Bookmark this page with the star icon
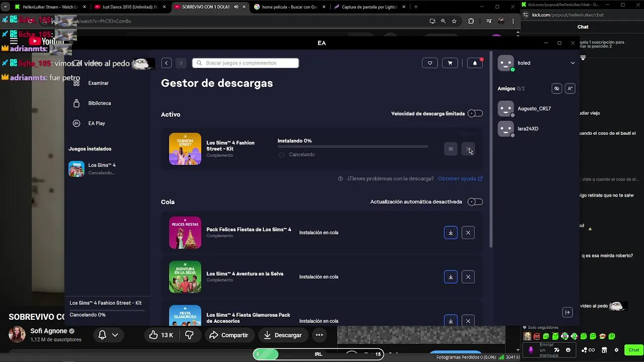The height and width of the screenshot is (362, 644). (454, 21)
